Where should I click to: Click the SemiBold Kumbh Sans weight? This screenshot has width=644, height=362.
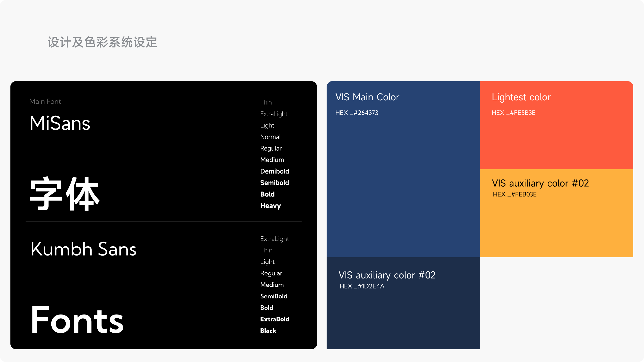(274, 296)
